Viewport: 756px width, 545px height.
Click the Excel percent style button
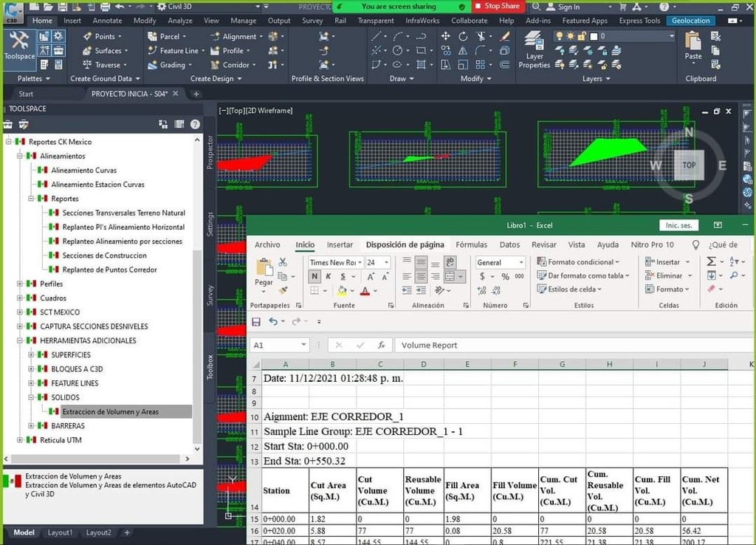(x=505, y=276)
